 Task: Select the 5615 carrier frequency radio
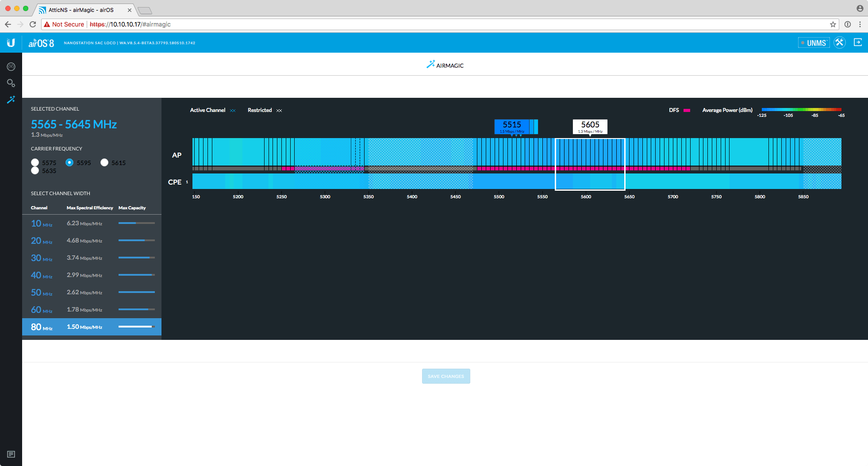click(x=104, y=162)
